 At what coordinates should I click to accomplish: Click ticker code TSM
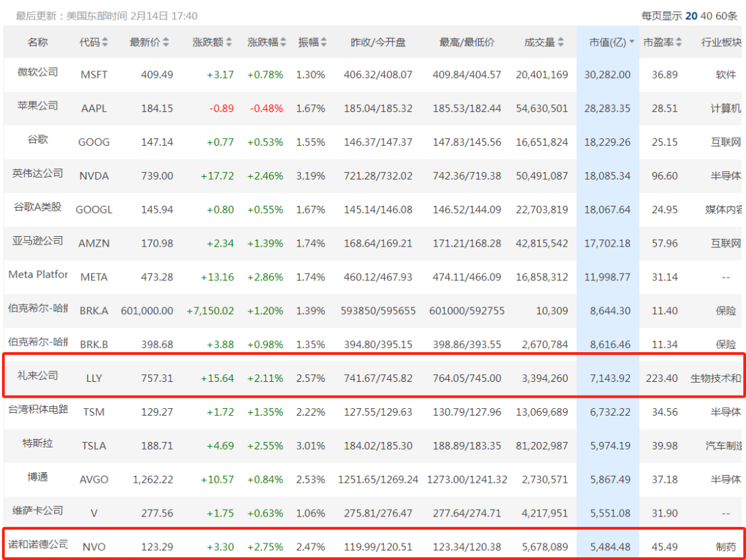(x=94, y=412)
